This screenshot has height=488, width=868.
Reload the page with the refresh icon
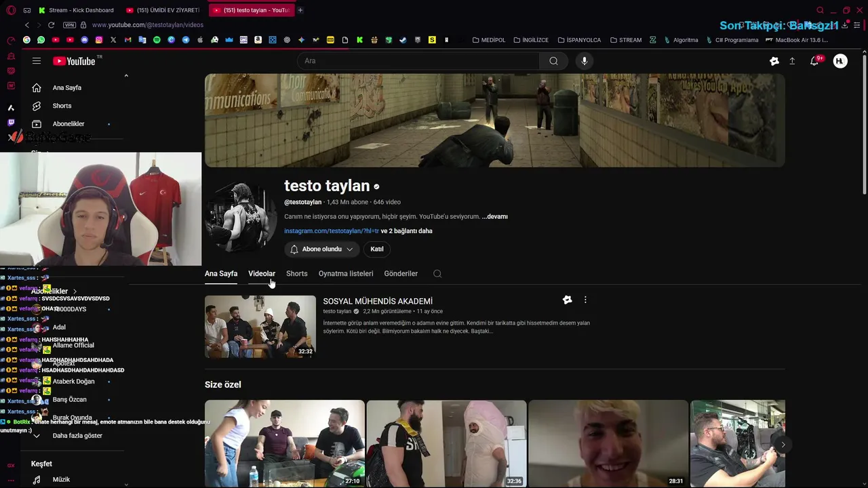pos(51,24)
